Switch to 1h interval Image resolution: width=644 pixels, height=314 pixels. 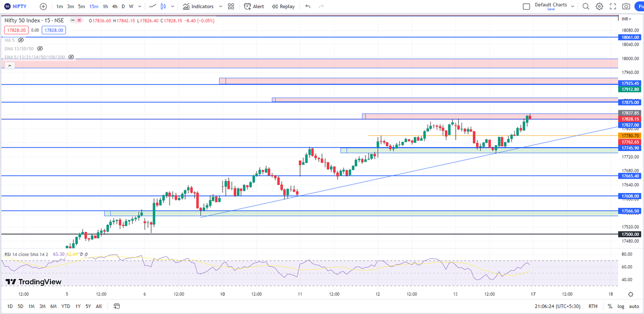click(x=105, y=6)
